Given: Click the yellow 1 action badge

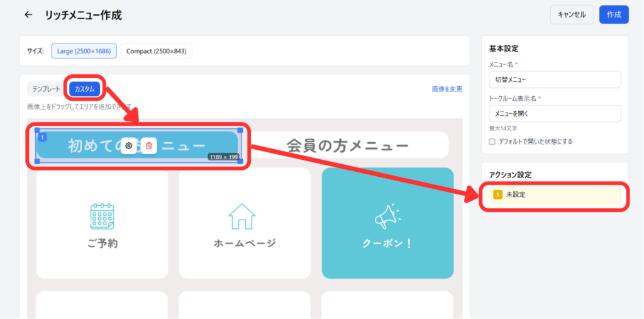Looking at the screenshot, I should click(x=497, y=194).
